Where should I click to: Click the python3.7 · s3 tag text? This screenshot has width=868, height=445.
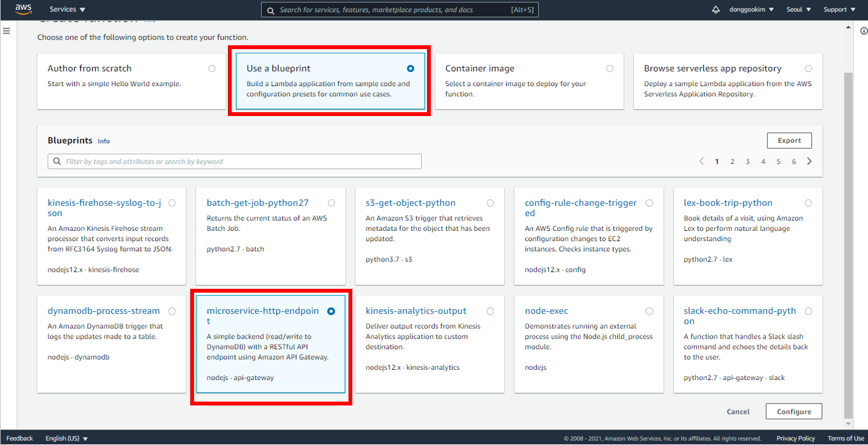tap(389, 259)
